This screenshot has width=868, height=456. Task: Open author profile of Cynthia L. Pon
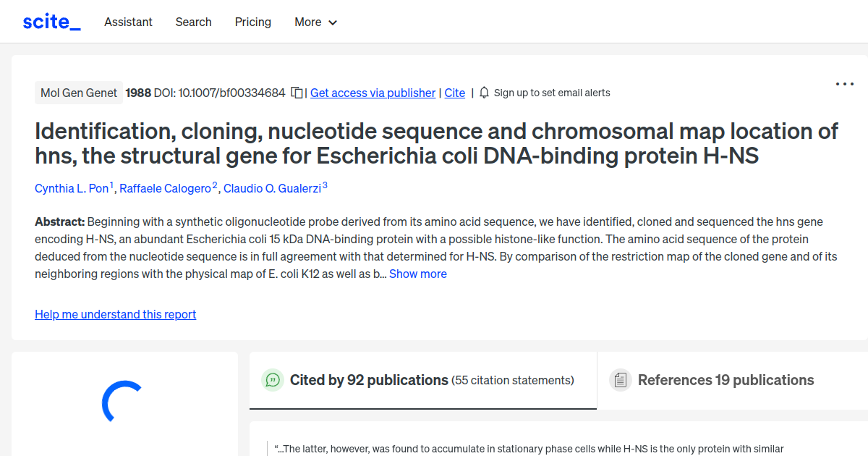(72, 188)
